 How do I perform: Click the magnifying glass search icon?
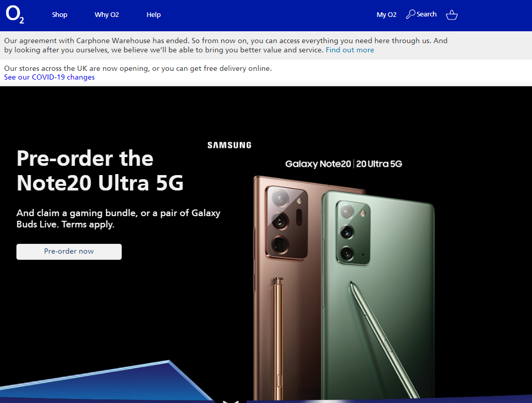tap(410, 14)
